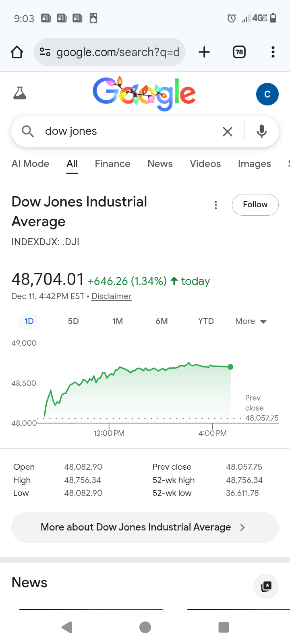Open Chrome three-dot overflow menu
The width and height of the screenshot is (290, 644).
click(x=273, y=52)
